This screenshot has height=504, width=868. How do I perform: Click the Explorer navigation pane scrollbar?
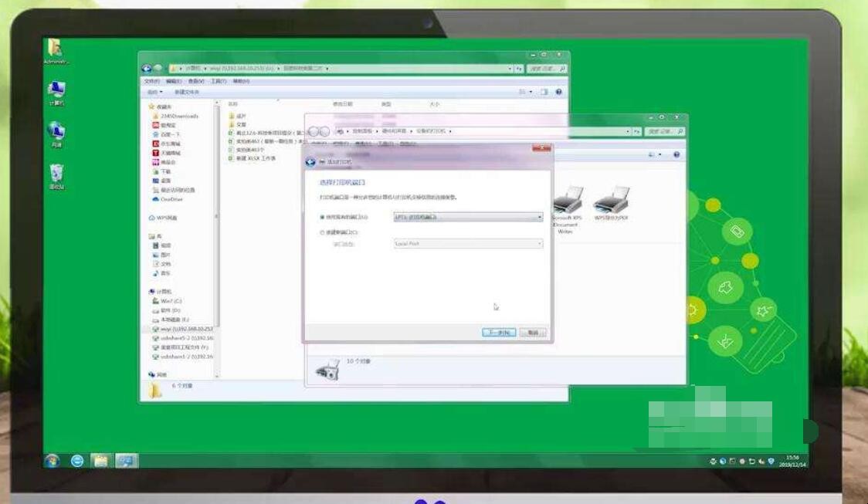[x=216, y=216]
